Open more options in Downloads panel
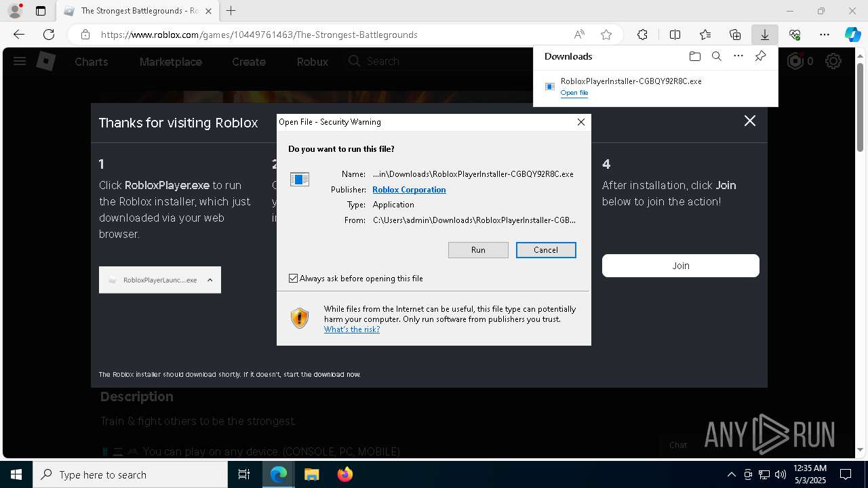Viewport: 868px width, 488px height. (x=738, y=56)
